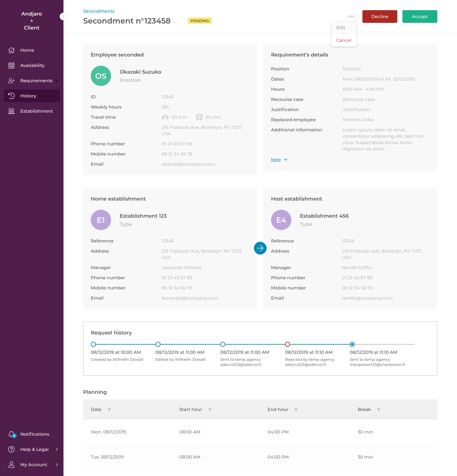Expand Help & Legal submenu chevron
Screen dimensions: 457x476
click(57, 449)
